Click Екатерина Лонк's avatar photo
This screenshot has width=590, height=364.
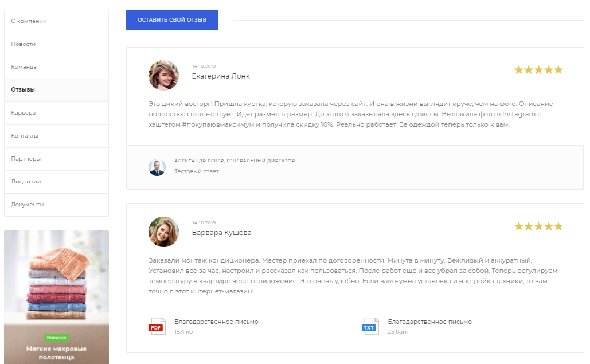tap(163, 76)
